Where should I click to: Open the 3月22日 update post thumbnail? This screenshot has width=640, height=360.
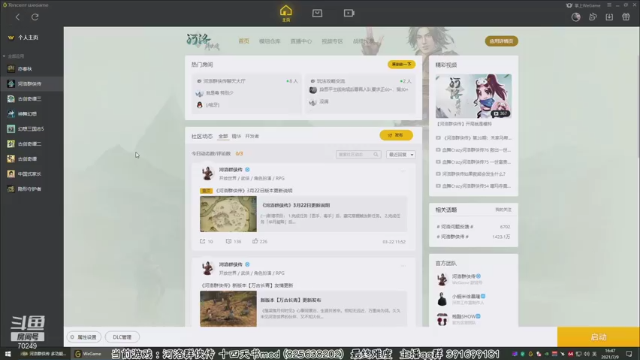(x=228, y=214)
